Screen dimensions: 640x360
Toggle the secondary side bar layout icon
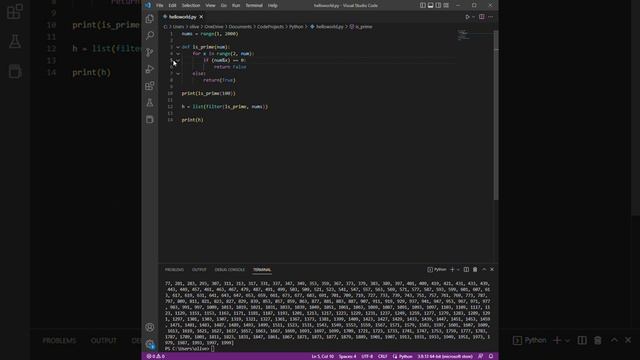[438, 5]
